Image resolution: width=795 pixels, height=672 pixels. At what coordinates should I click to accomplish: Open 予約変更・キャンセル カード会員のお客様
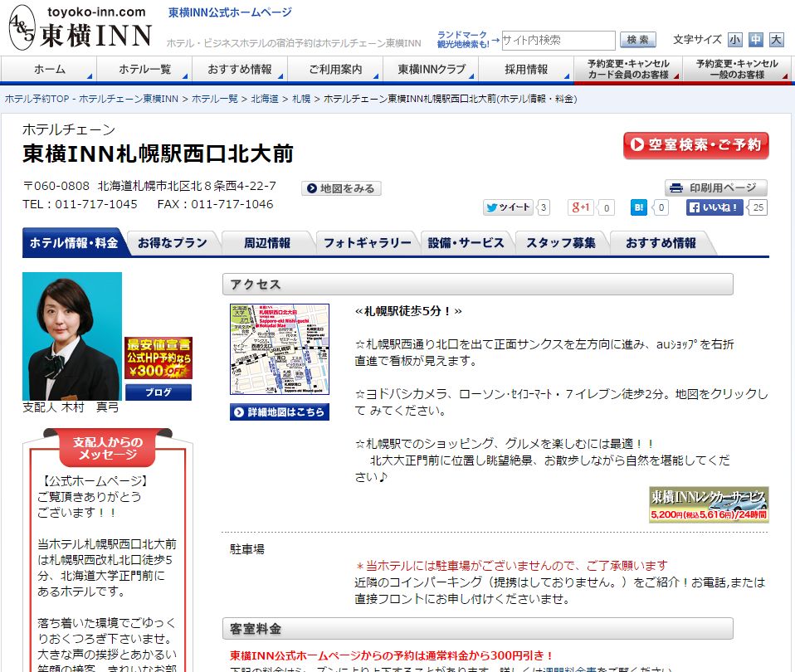628,70
